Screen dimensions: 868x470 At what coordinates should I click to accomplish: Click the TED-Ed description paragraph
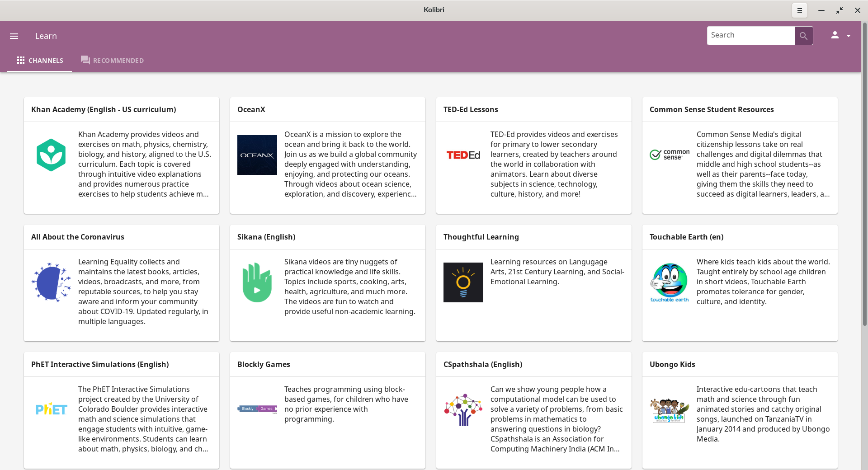(x=554, y=164)
